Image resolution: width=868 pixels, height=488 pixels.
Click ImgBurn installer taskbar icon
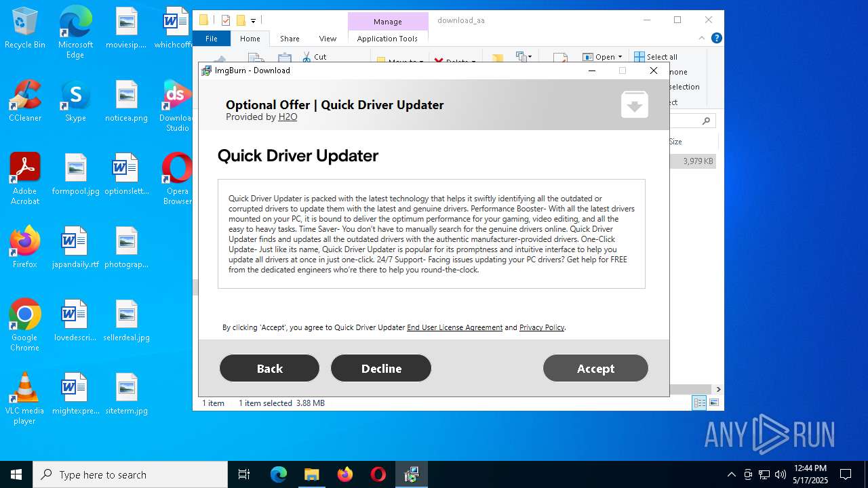412,474
